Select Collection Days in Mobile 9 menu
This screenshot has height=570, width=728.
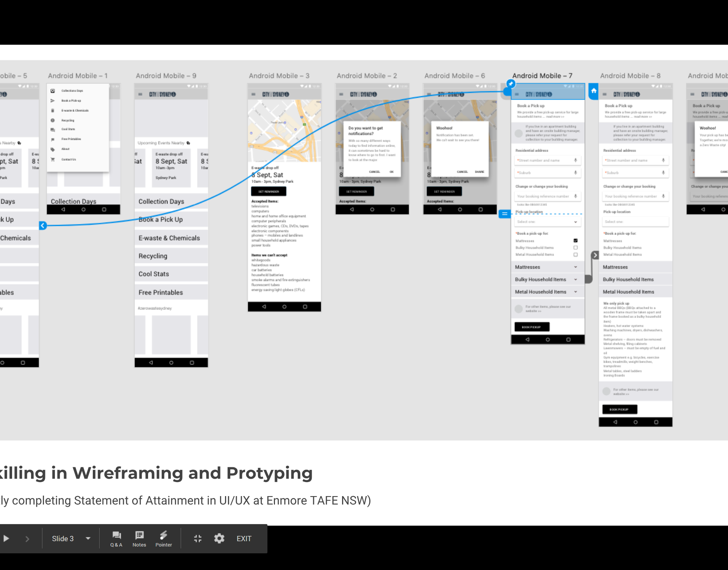[171, 201]
